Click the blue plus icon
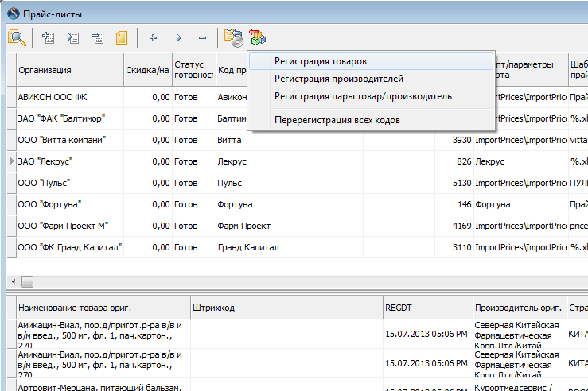The width and height of the screenshot is (588, 391). click(153, 38)
